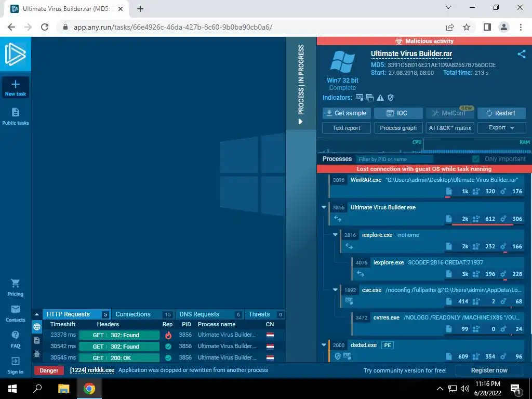Share this page from address bar
This screenshot has height=399, width=532.
pos(450,27)
